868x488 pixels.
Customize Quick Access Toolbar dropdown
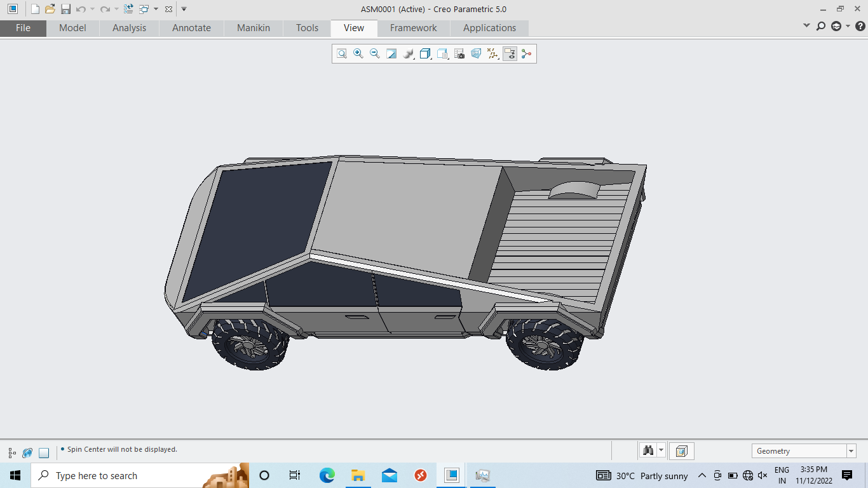point(184,9)
